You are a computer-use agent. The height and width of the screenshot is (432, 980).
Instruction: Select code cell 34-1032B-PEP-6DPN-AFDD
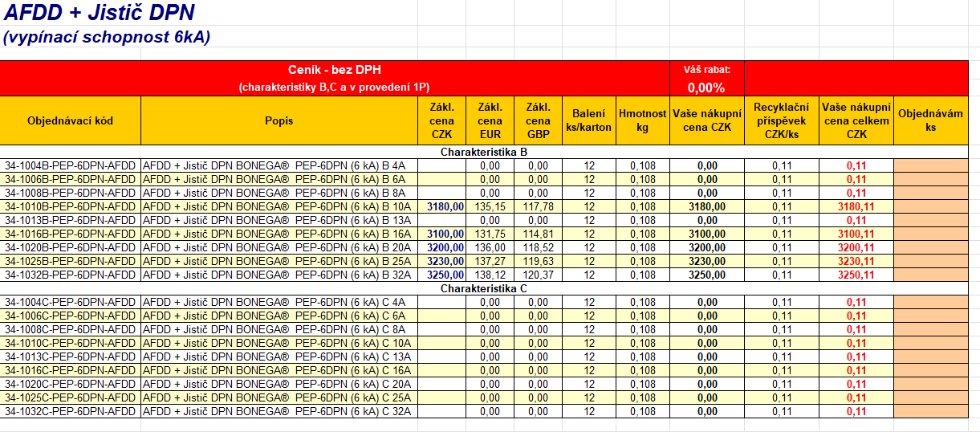[x=71, y=275]
